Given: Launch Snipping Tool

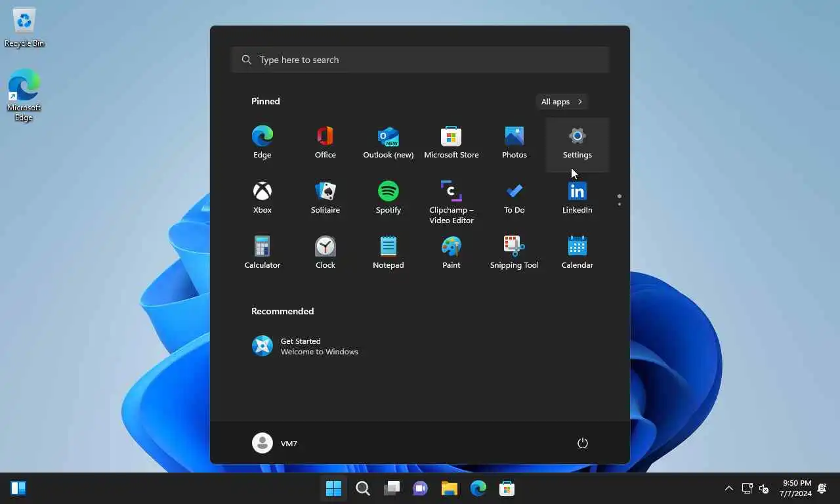Looking at the screenshot, I should coord(514,254).
